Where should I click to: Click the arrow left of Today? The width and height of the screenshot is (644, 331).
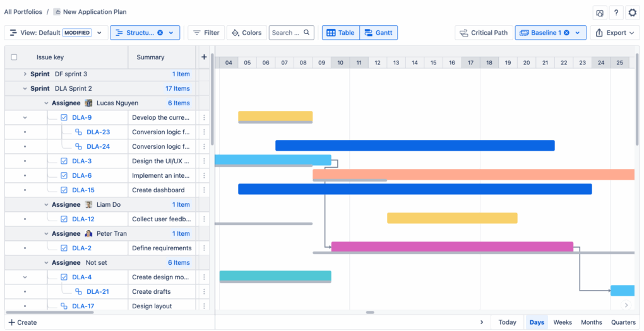click(x=482, y=322)
